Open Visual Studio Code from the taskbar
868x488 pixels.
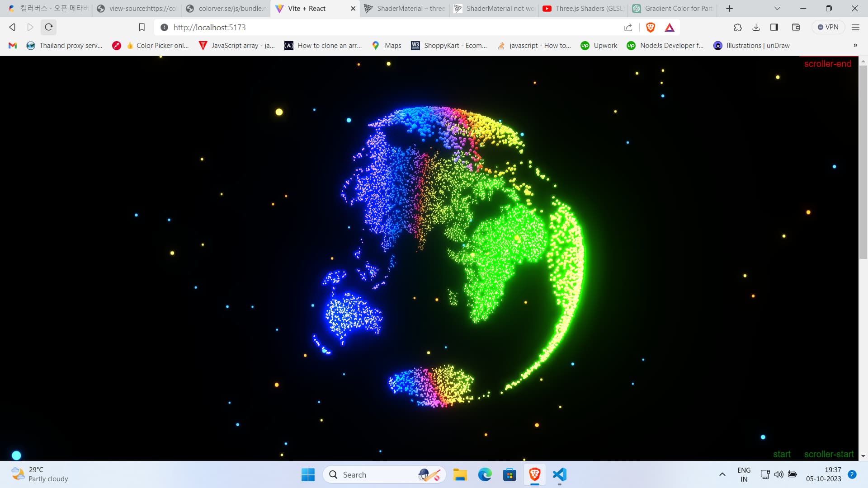[559, 474]
